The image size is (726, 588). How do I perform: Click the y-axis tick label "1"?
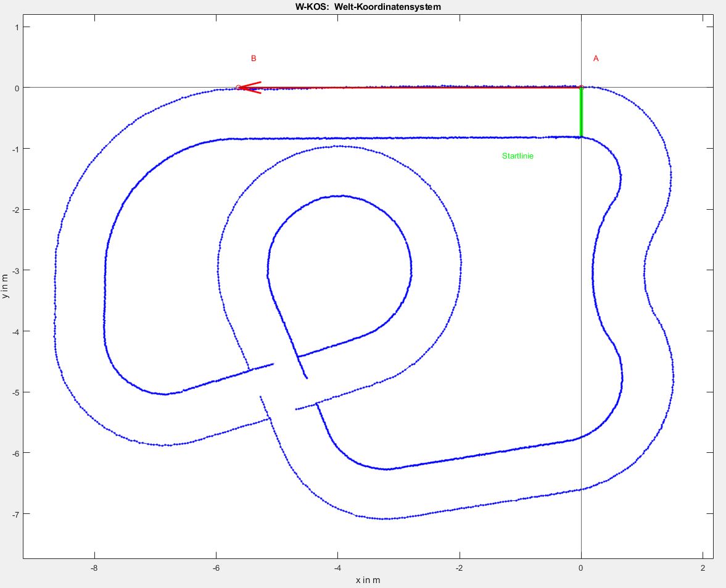18,27
